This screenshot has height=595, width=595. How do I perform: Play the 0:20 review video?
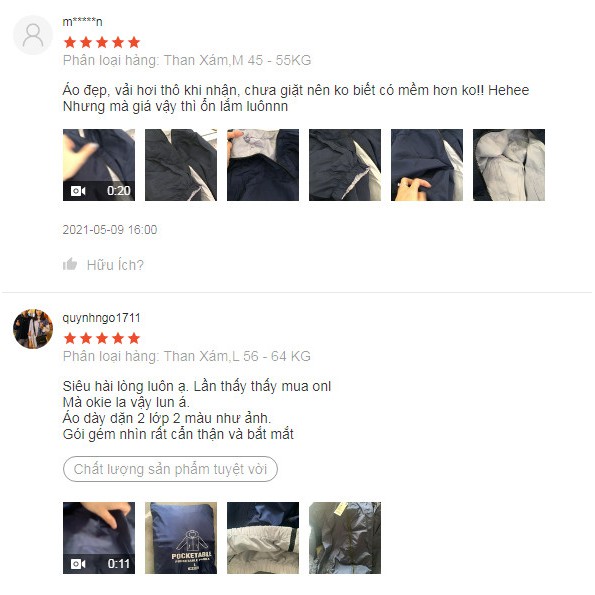pos(99,165)
